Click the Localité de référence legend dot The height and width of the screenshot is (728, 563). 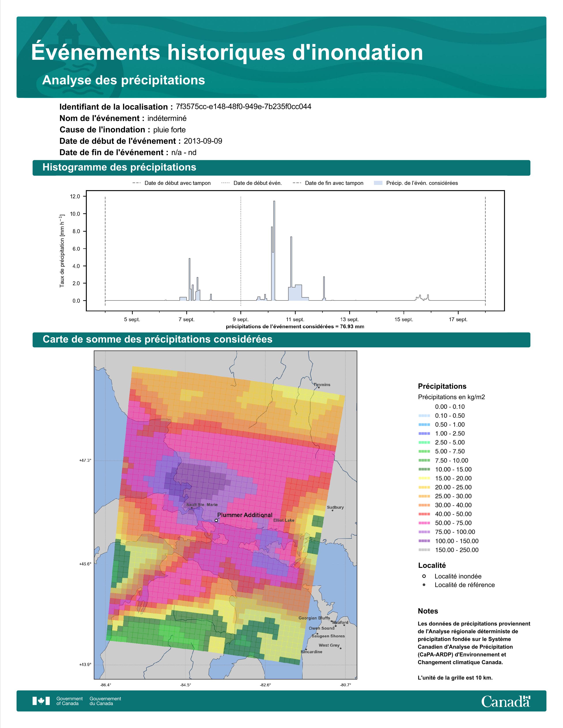click(424, 585)
